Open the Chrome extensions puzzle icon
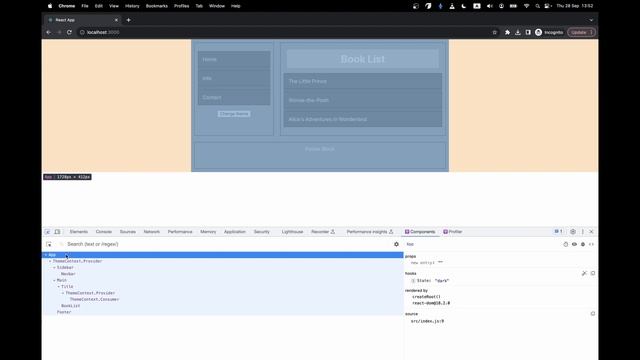The width and height of the screenshot is (640, 360). coord(507,32)
